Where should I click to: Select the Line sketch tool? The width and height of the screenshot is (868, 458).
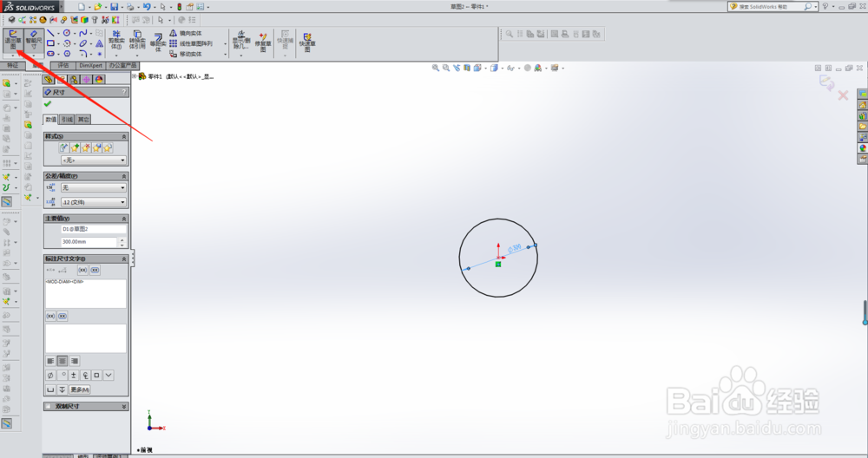coord(50,33)
